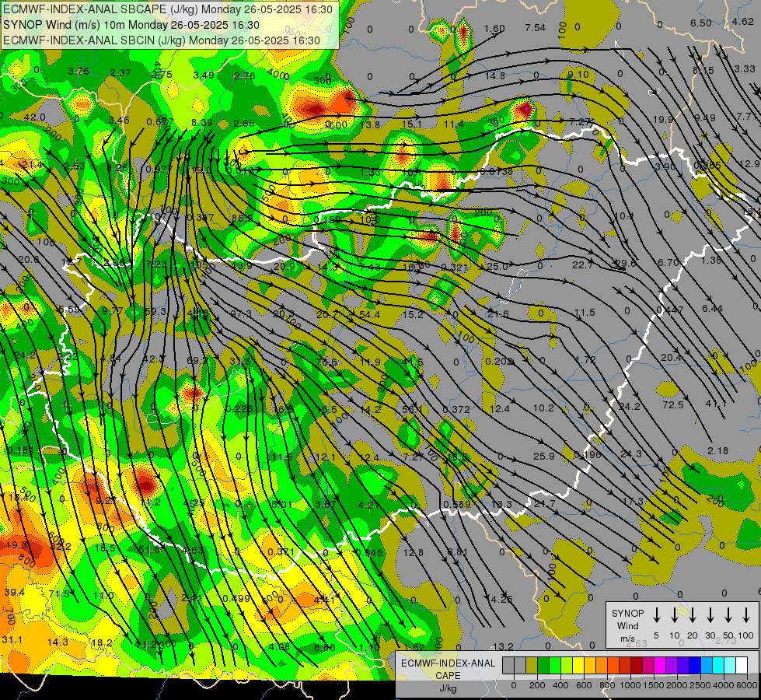Click the 20 m/s wind arrow in legend

point(692,614)
